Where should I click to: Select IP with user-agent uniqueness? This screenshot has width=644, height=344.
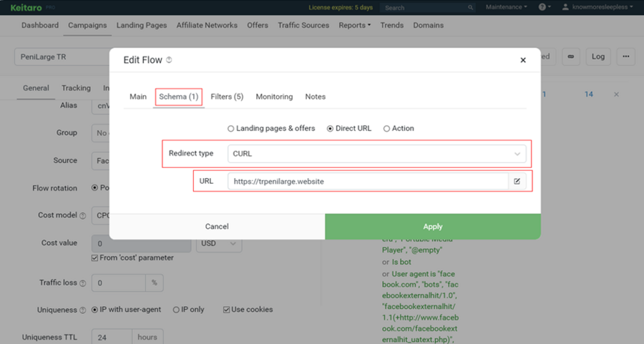coord(95,310)
